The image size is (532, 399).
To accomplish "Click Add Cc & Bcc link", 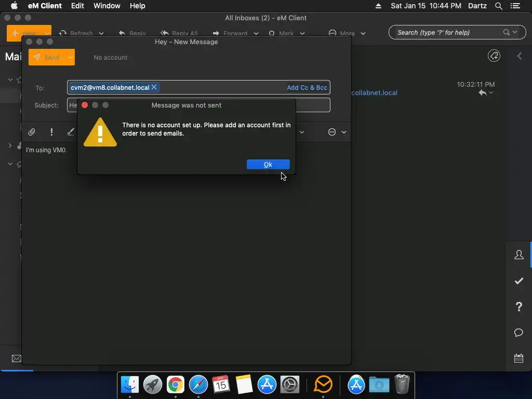I will coord(307,87).
